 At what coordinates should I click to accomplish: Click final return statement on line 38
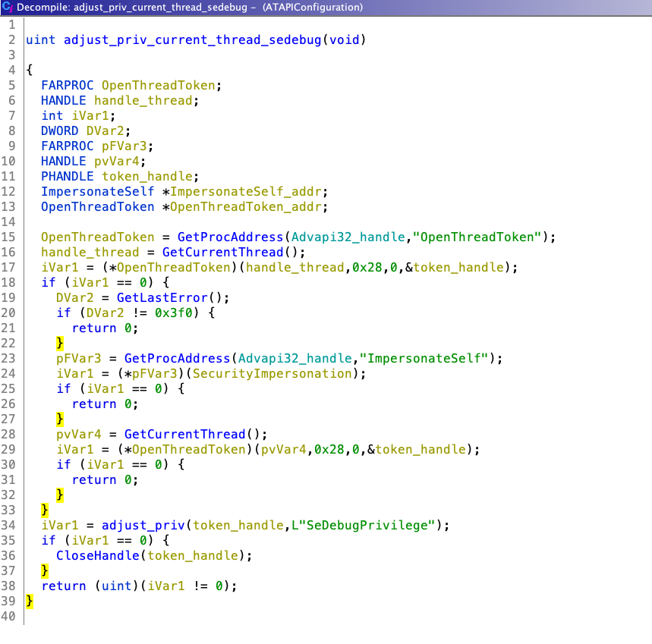click(x=139, y=586)
